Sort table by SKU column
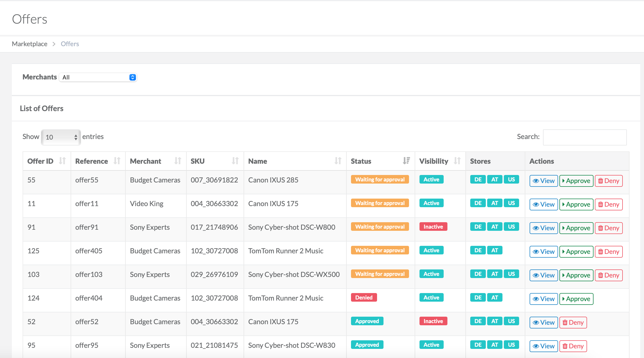The height and width of the screenshot is (358, 644). (215, 161)
